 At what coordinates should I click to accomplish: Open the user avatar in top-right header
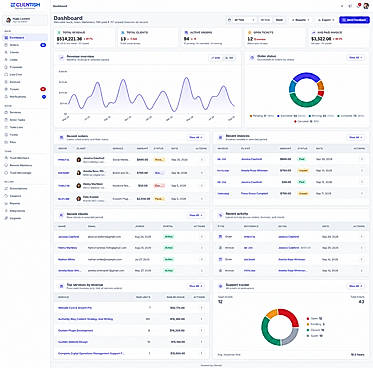point(366,6)
